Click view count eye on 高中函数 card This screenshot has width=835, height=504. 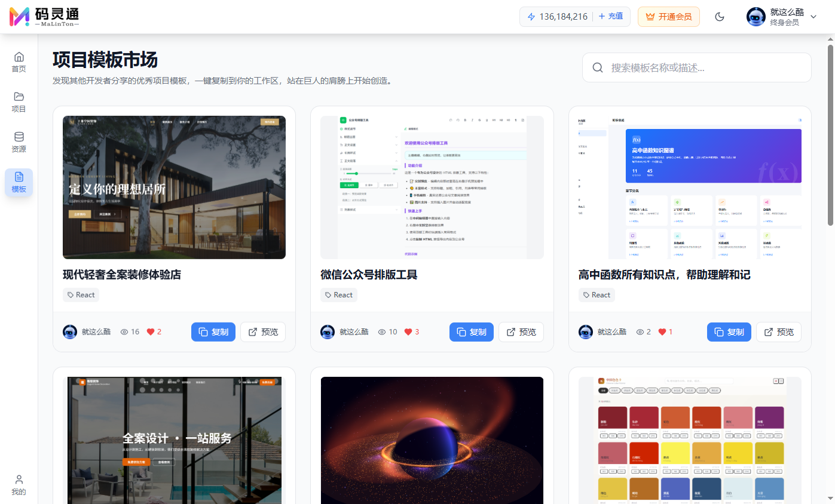[640, 332]
